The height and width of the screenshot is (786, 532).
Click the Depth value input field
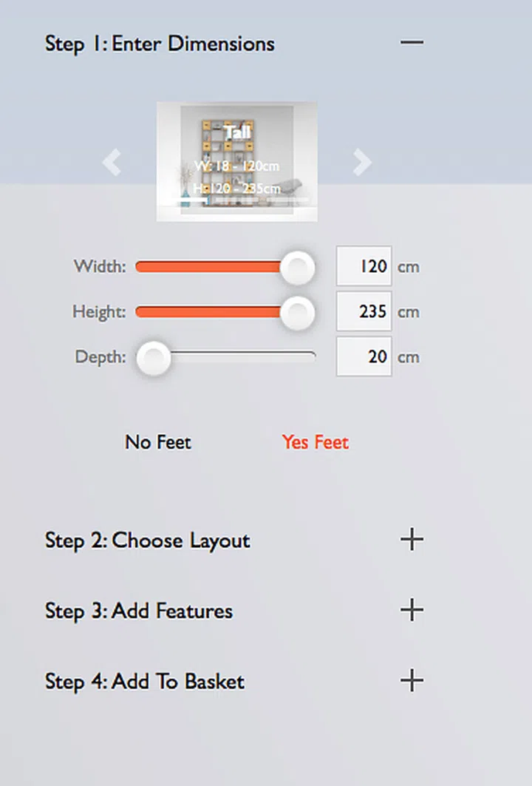click(364, 357)
